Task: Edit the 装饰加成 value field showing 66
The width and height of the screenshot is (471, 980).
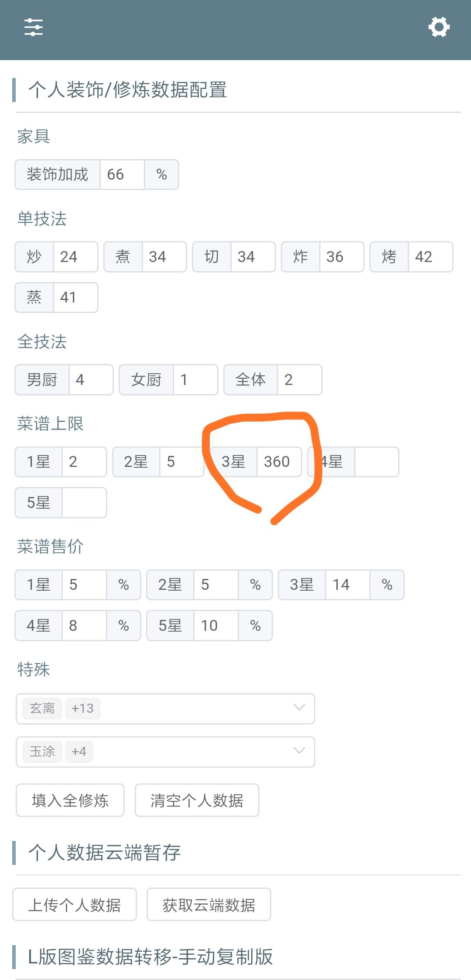Action: (x=122, y=174)
